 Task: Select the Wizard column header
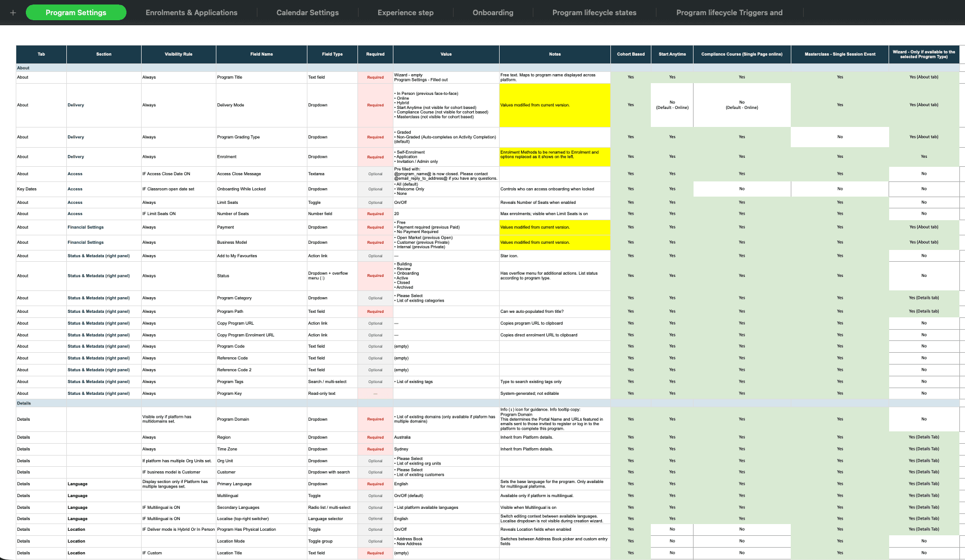coord(924,54)
